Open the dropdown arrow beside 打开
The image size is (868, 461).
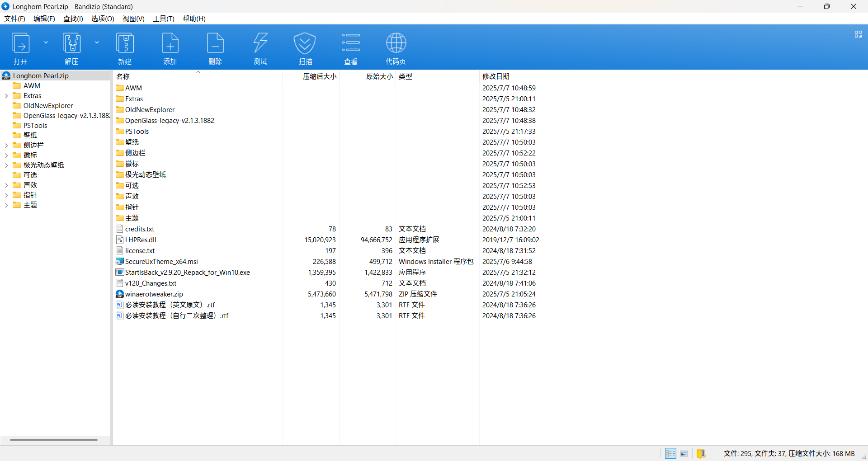click(x=46, y=42)
